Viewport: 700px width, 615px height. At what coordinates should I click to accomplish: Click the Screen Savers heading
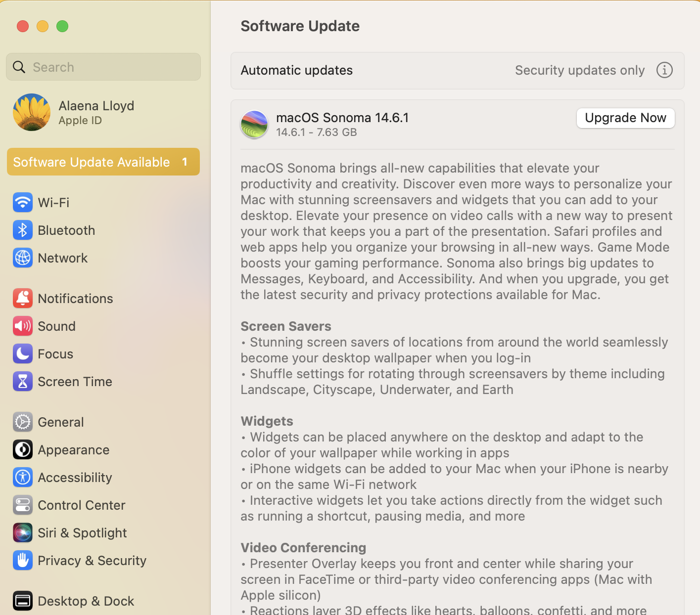click(x=286, y=326)
